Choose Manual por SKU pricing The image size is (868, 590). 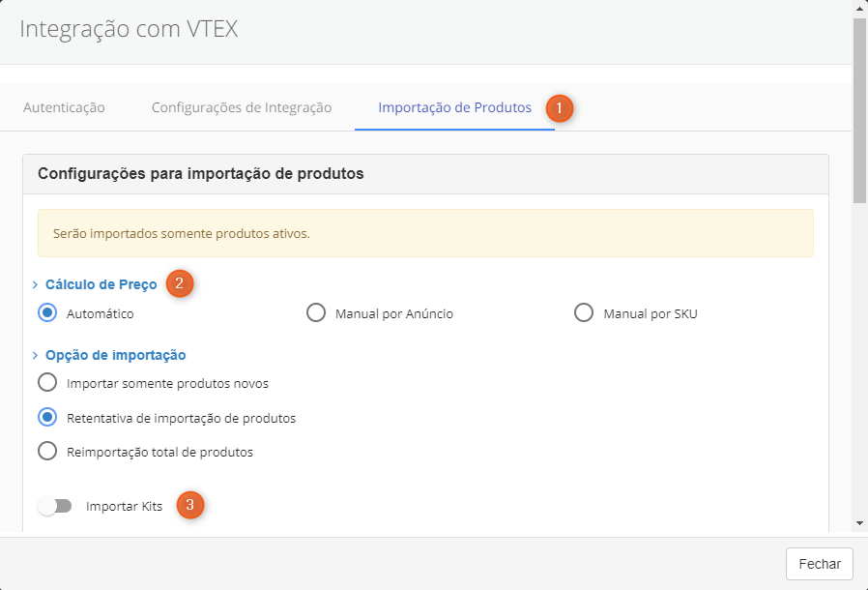[x=584, y=313]
